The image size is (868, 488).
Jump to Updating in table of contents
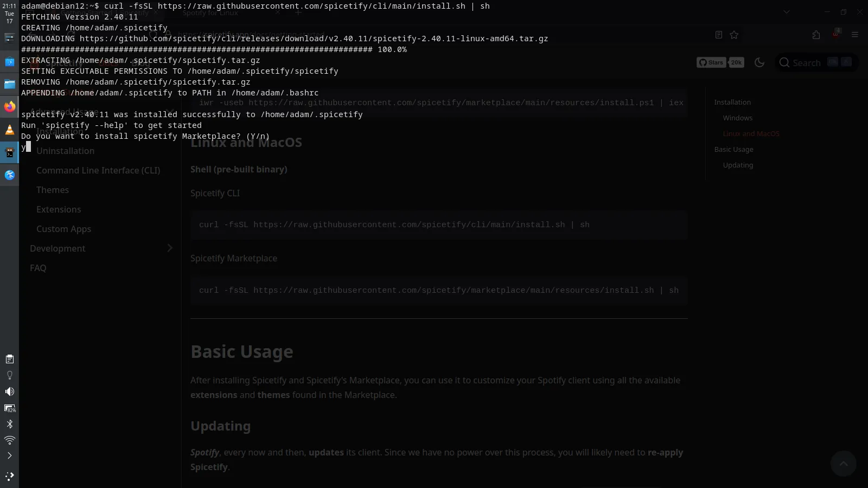pos(738,165)
